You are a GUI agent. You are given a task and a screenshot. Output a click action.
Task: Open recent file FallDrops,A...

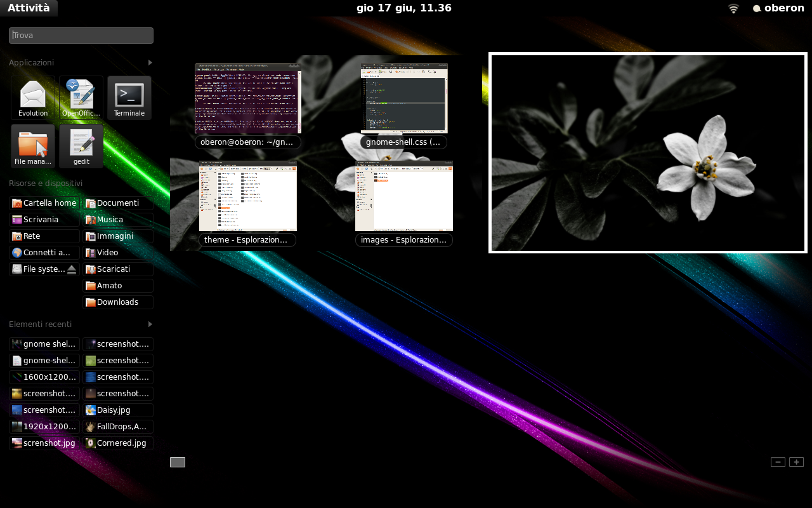[118, 427]
